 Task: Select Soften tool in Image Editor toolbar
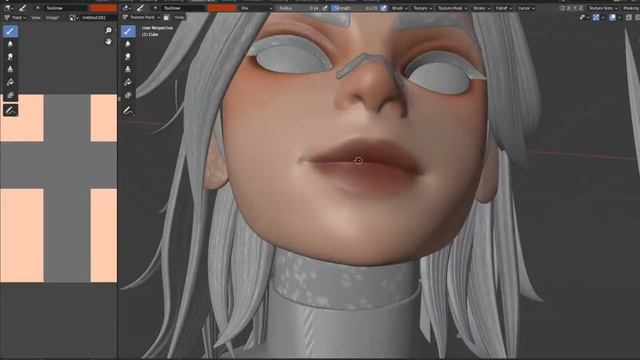(x=10, y=44)
